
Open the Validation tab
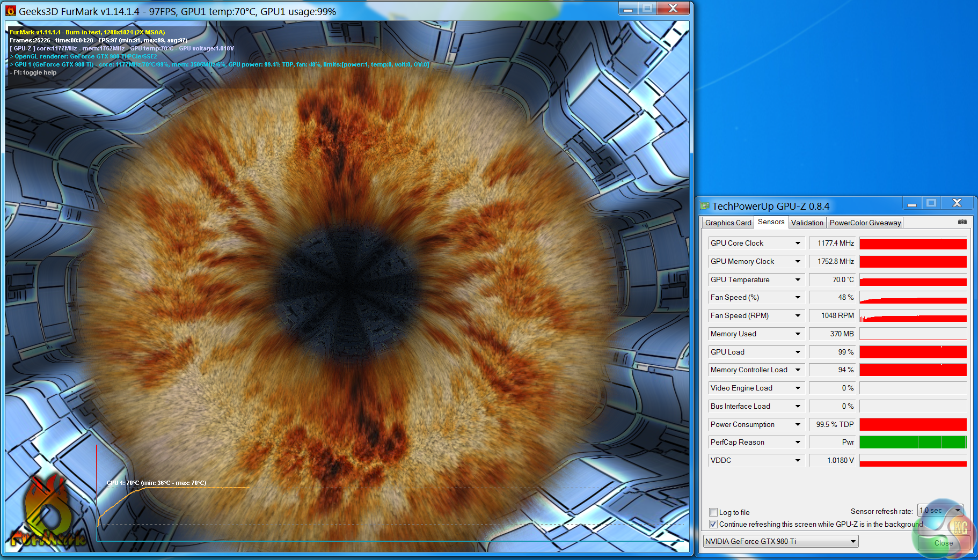point(807,223)
